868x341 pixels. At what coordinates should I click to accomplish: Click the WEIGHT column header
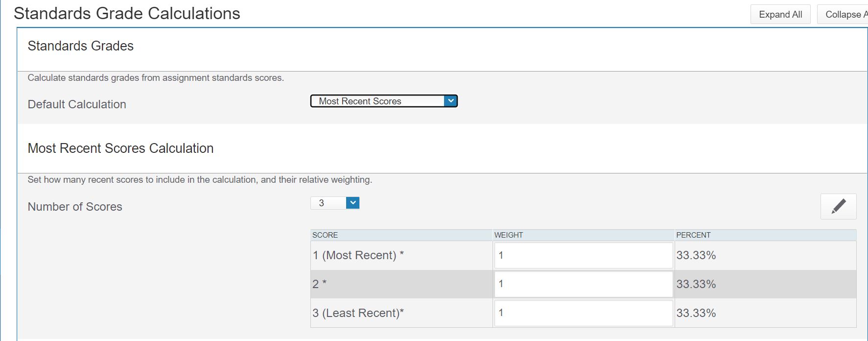pos(508,235)
